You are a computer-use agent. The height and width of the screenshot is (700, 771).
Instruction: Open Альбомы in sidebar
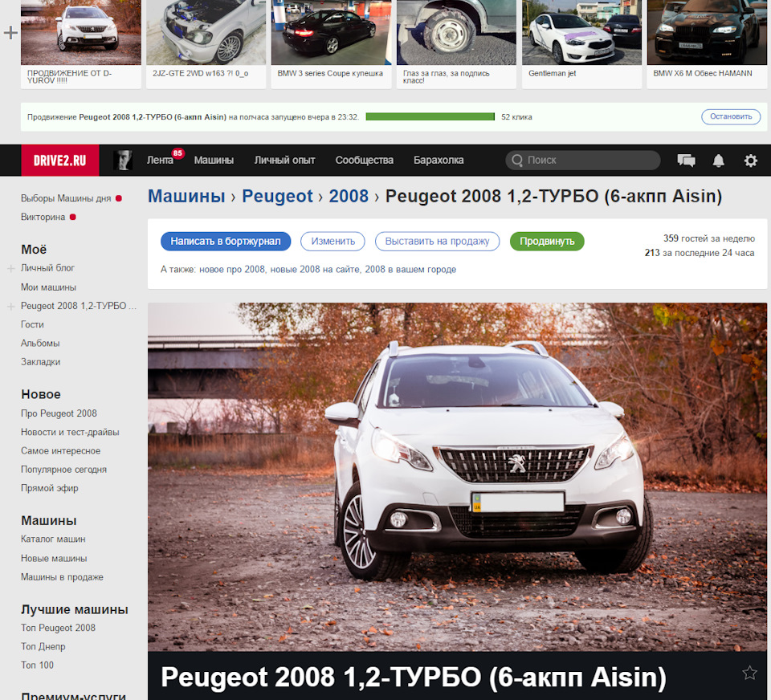40,344
